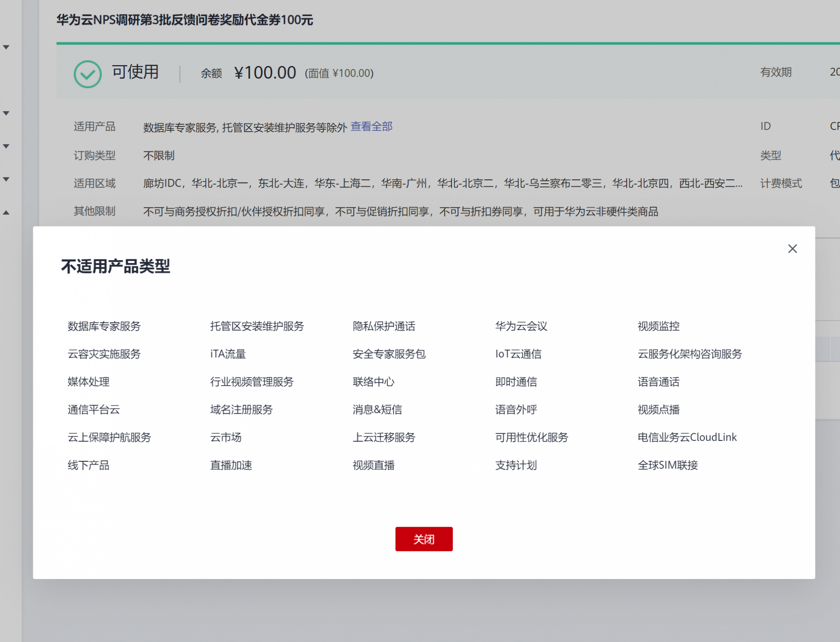This screenshot has height=642, width=840.
Task: Click the 视频直播 entry
Action: 374,465
